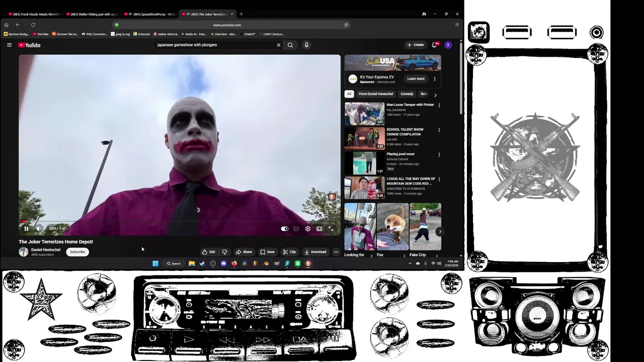
Task: Dislike the video
Action: [224, 252]
